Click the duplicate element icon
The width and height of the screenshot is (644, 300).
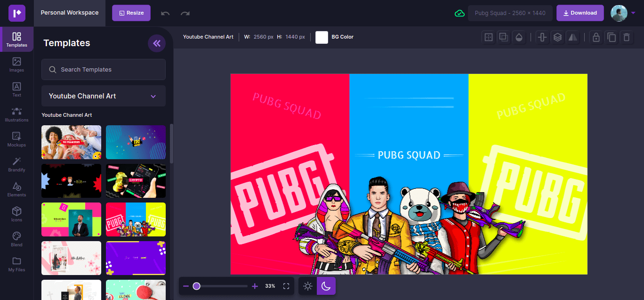click(612, 37)
